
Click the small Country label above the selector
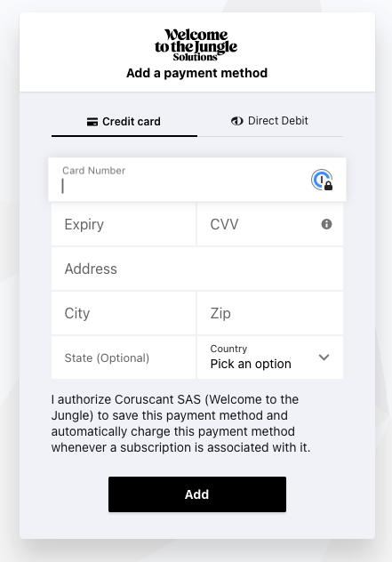228,349
